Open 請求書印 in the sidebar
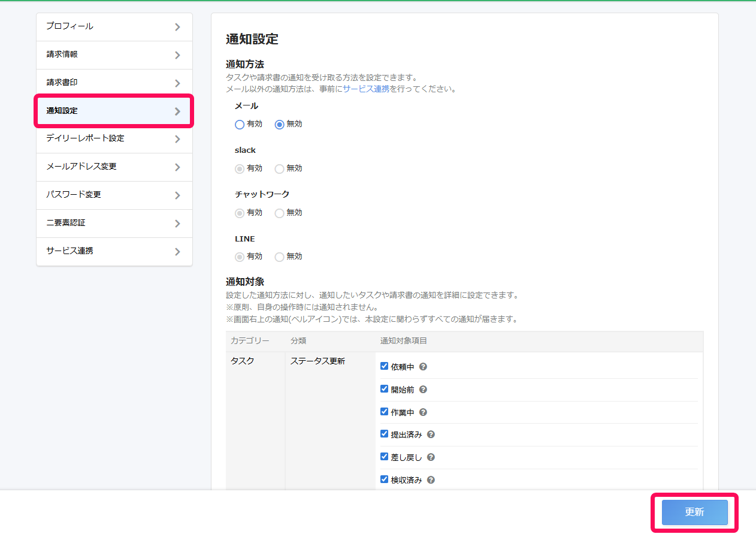The width and height of the screenshot is (756, 534). coord(114,83)
